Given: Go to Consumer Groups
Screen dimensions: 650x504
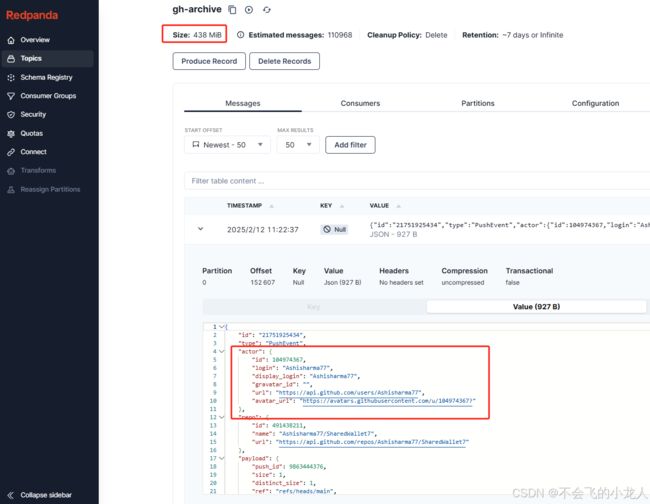Looking at the screenshot, I should point(48,96).
